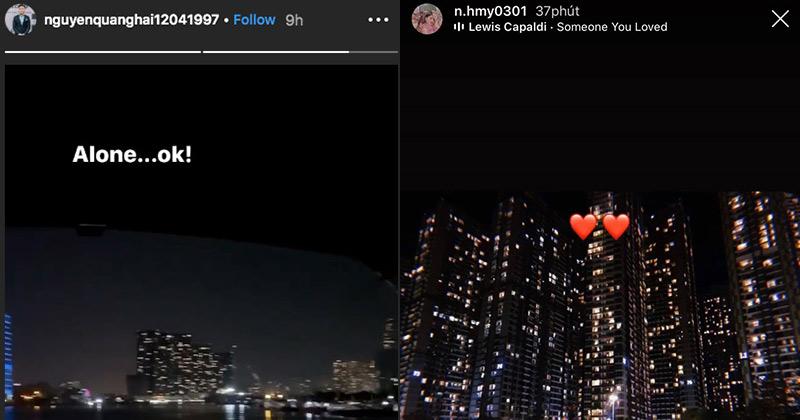Skip to the last unfilled story segment
The height and width of the screenshot is (420, 800).
pyautogui.click(x=373, y=52)
